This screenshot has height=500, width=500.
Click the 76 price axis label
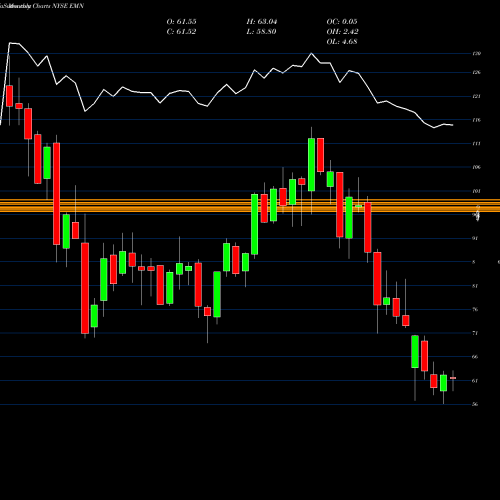point(475,310)
